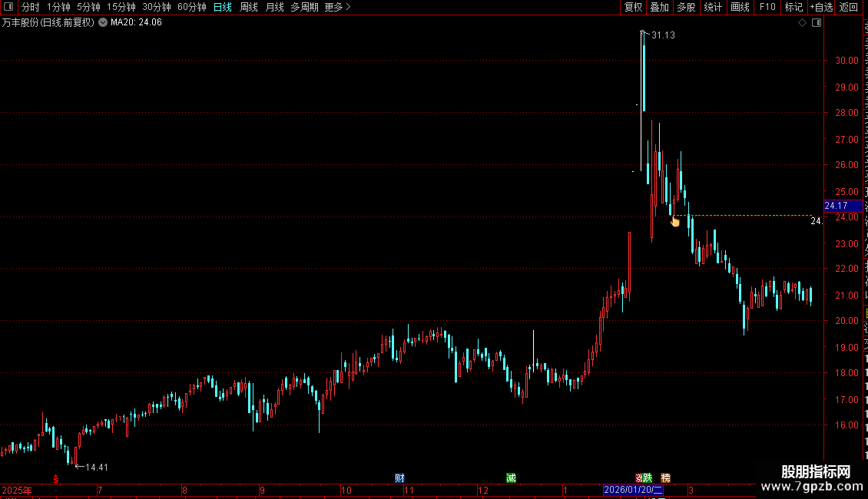Viewport: 868px width, 499px height.
Task: Open F10 company info
Action: click(767, 7)
